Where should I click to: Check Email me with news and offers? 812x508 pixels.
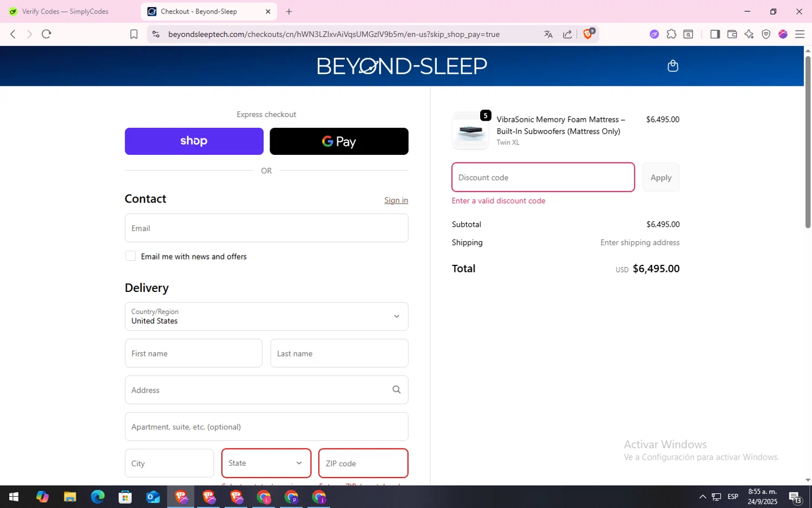point(130,256)
